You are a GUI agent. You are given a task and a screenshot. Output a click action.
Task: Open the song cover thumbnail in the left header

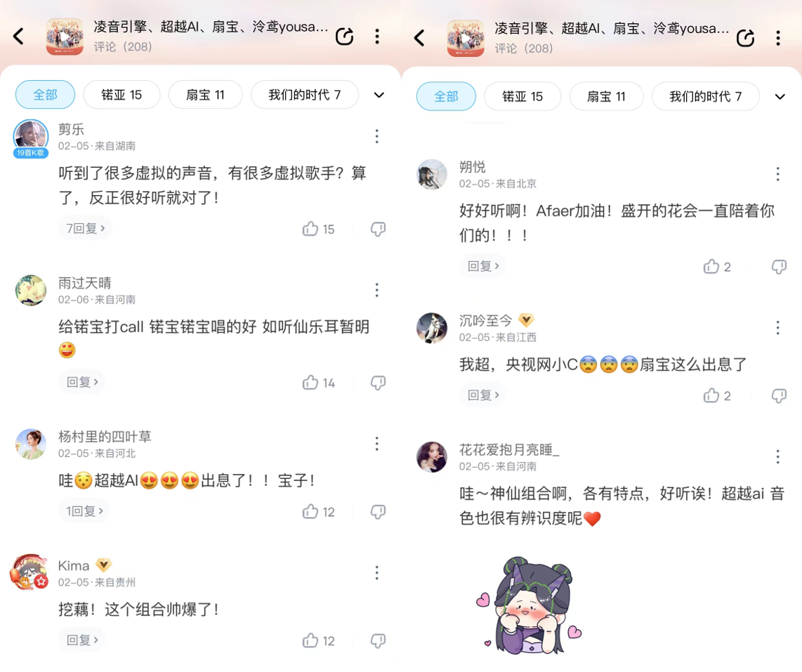coord(65,37)
